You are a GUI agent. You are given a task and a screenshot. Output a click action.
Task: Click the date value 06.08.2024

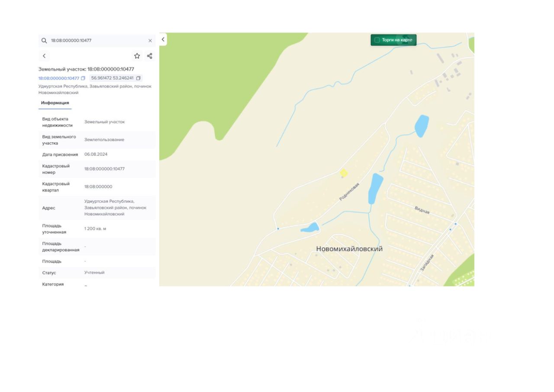tap(96, 154)
